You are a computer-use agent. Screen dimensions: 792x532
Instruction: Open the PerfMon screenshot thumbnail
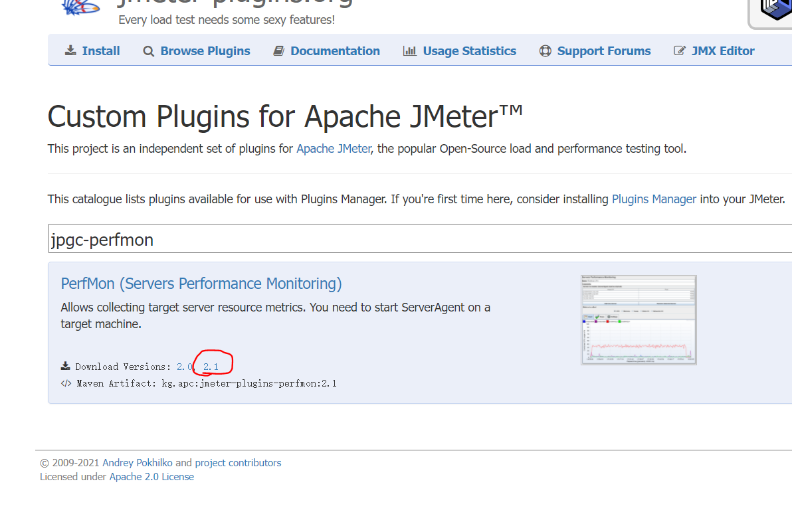click(x=639, y=320)
